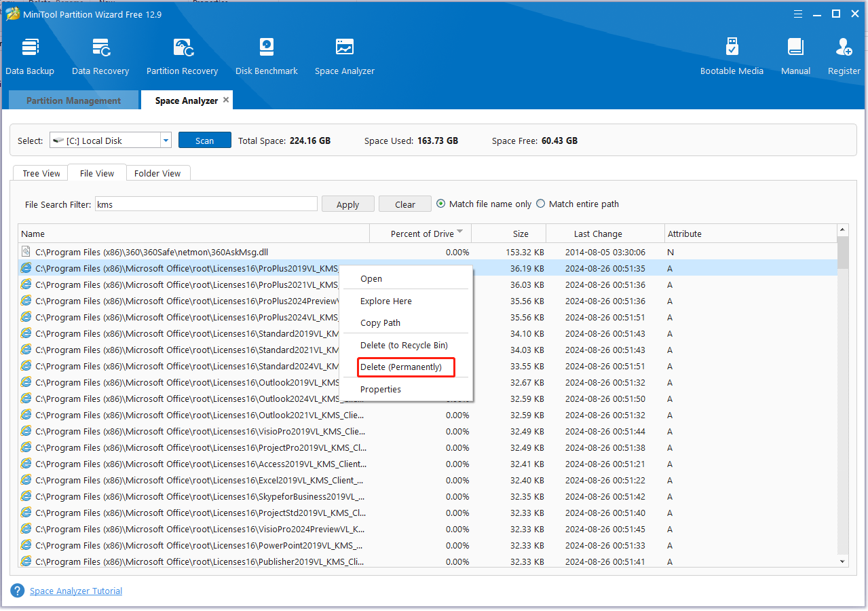Click the File Search Filter input field
868x611 pixels.
[x=206, y=204]
